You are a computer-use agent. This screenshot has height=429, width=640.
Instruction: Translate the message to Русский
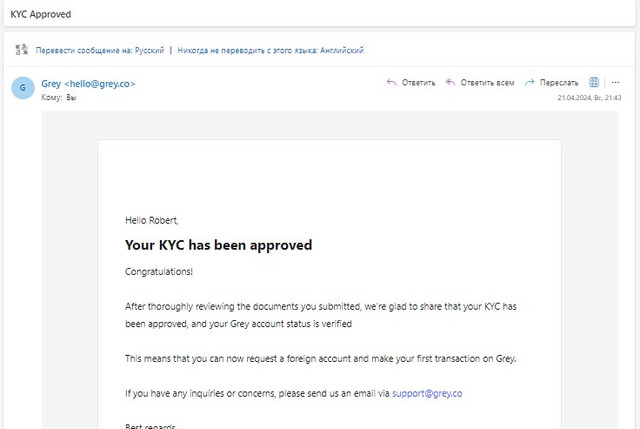tap(99, 50)
